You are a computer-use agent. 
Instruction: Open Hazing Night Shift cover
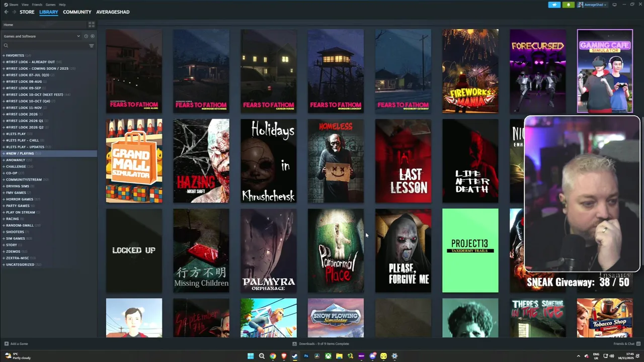tap(201, 161)
